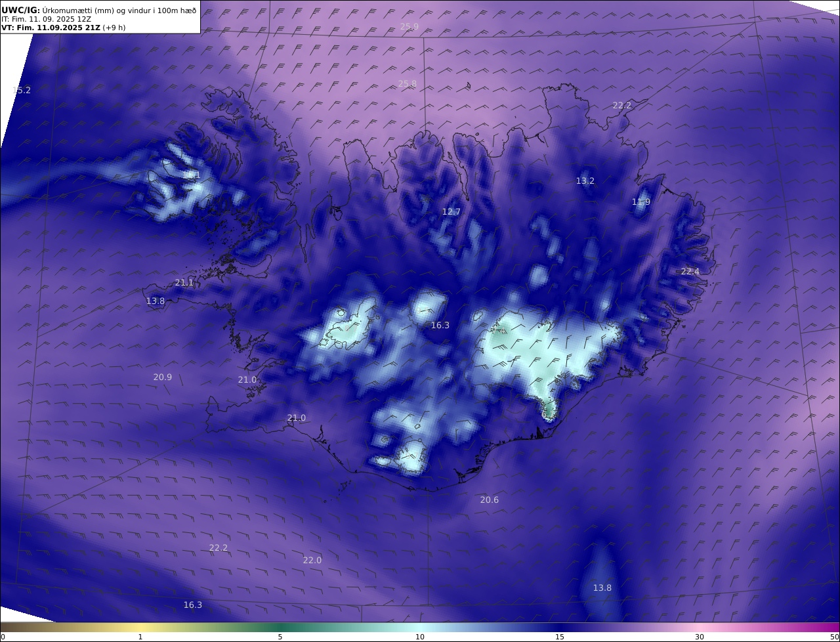Click the 16.3 value over the southwest ocean
The image size is (840, 642).
(193, 605)
